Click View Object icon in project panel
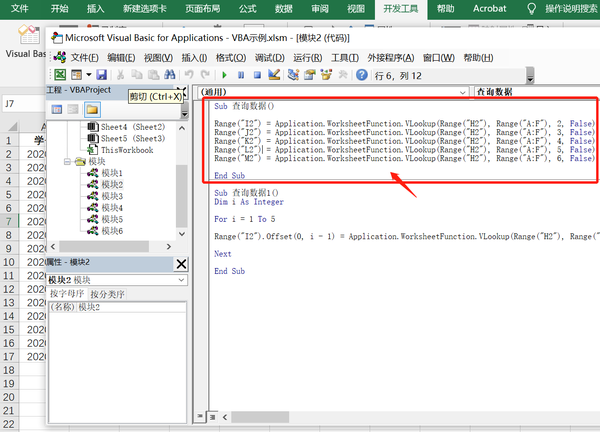The height and width of the screenshot is (432, 600). tap(73, 110)
